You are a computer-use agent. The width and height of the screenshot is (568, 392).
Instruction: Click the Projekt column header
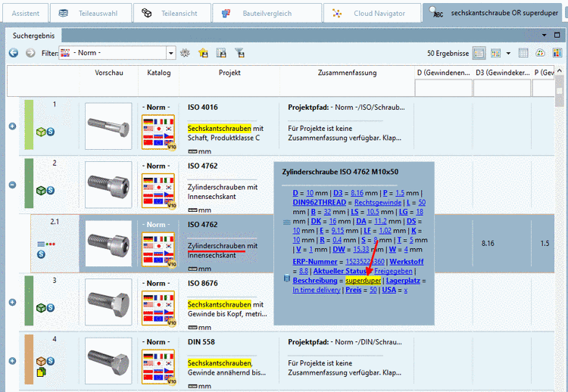coord(229,73)
